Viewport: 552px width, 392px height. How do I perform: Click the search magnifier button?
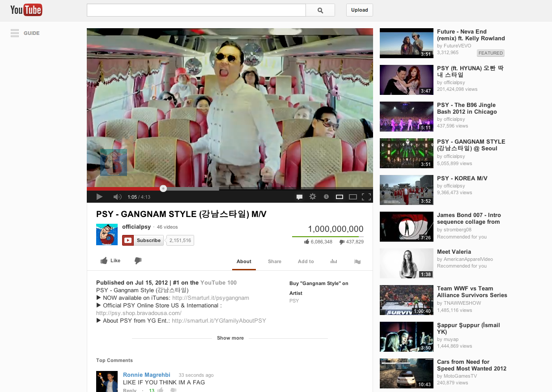coord(320,10)
